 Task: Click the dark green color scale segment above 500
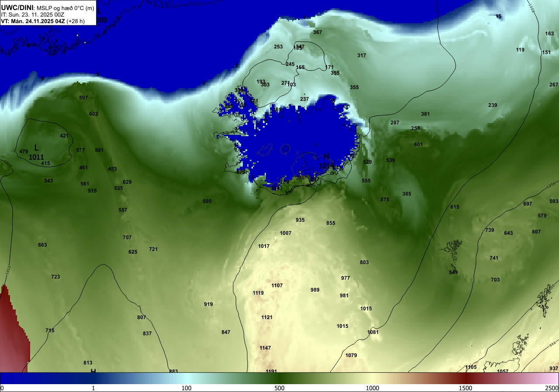(279, 378)
